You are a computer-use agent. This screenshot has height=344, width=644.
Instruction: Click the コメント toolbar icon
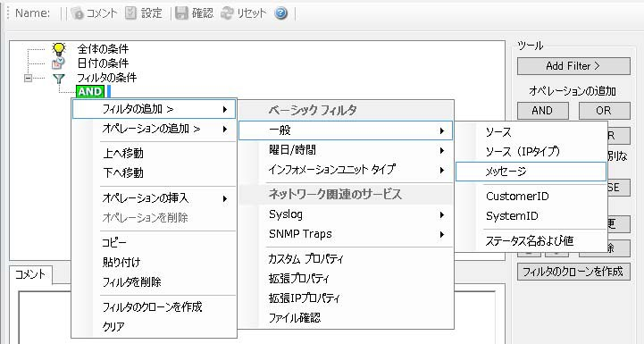(x=77, y=13)
